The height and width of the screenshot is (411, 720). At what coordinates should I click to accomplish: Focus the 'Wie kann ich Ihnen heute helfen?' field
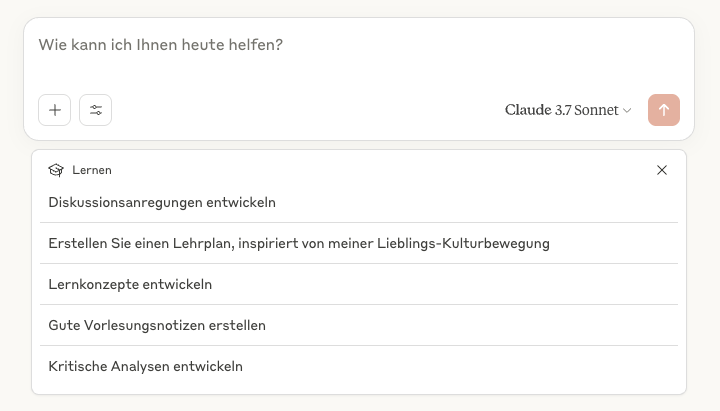click(x=300, y=46)
